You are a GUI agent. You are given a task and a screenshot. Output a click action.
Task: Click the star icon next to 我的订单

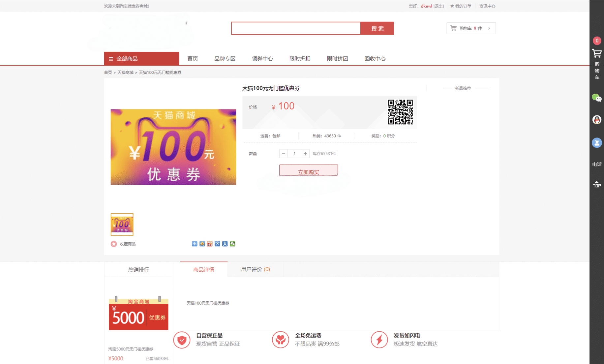click(452, 6)
